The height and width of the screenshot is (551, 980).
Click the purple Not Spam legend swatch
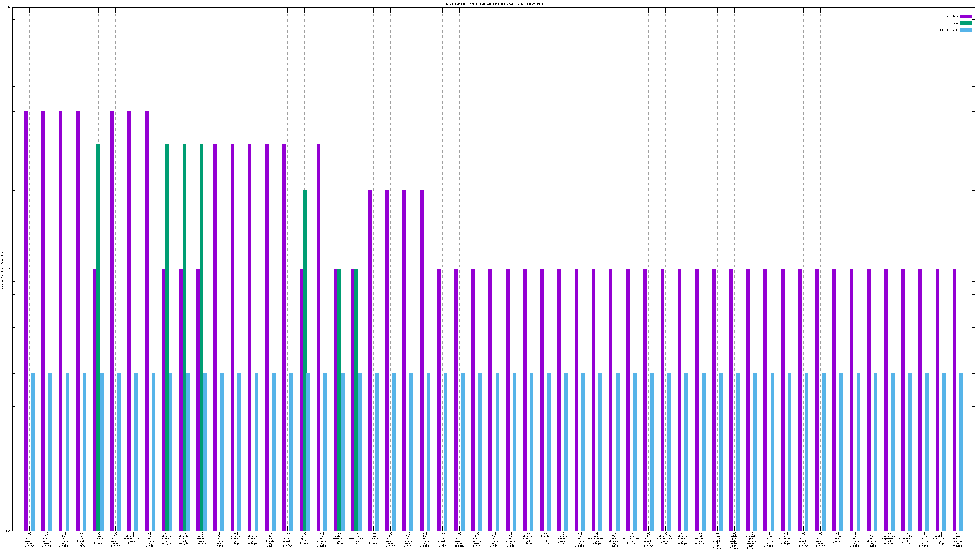point(966,16)
